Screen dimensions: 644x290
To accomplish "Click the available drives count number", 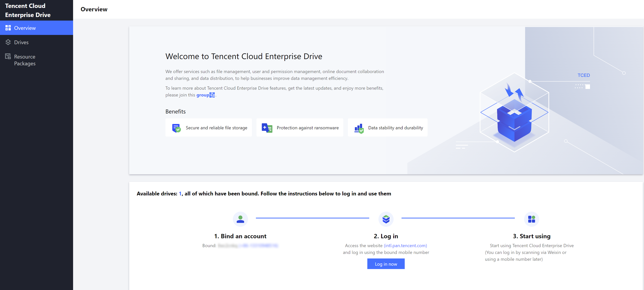I will (180, 194).
